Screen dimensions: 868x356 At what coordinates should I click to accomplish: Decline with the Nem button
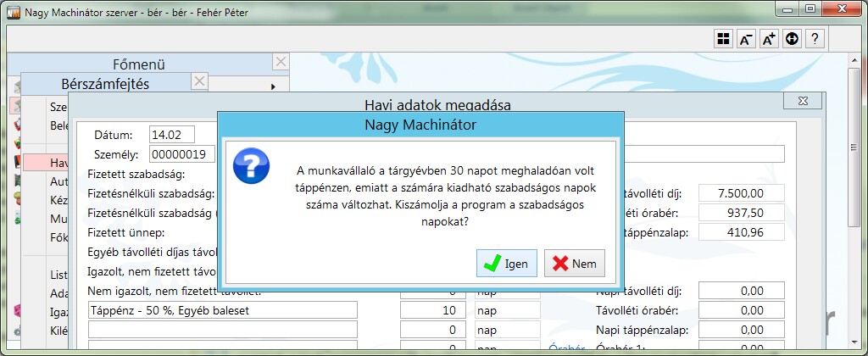click(x=574, y=264)
